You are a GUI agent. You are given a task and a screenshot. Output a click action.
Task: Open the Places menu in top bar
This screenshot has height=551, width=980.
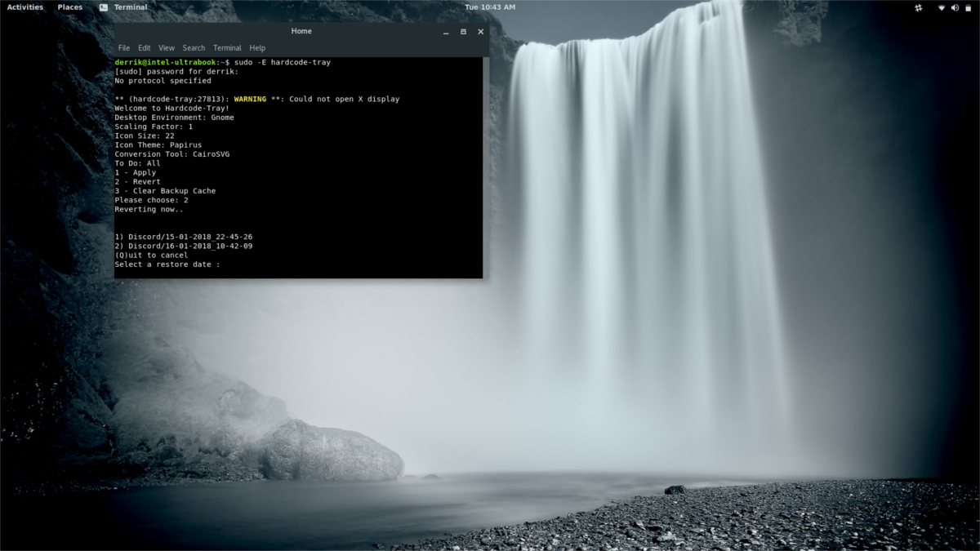coord(70,7)
